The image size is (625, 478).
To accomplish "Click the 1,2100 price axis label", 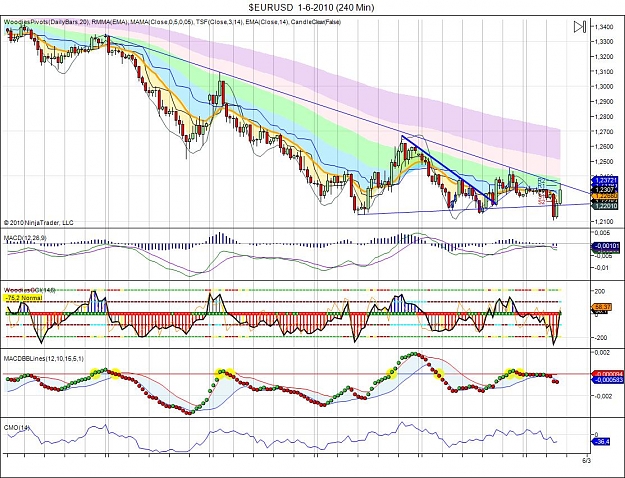I will pos(604,221).
